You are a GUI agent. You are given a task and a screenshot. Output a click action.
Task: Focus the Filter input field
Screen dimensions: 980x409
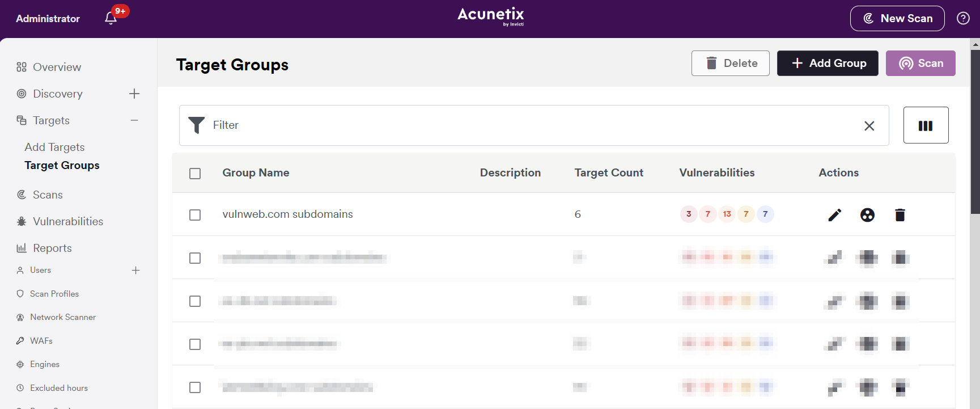tap(533, 125)
